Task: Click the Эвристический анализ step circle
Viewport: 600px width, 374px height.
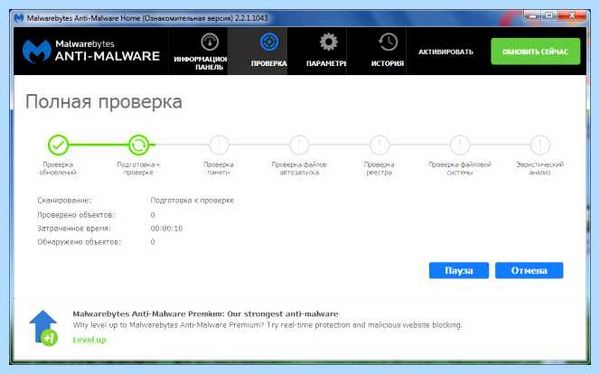Action: point(540,145)
